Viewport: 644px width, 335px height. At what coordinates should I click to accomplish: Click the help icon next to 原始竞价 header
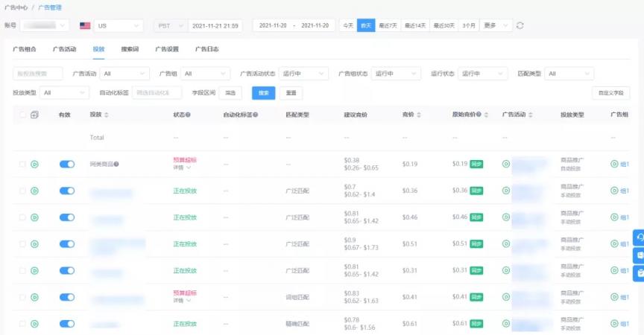pos(479,115)
